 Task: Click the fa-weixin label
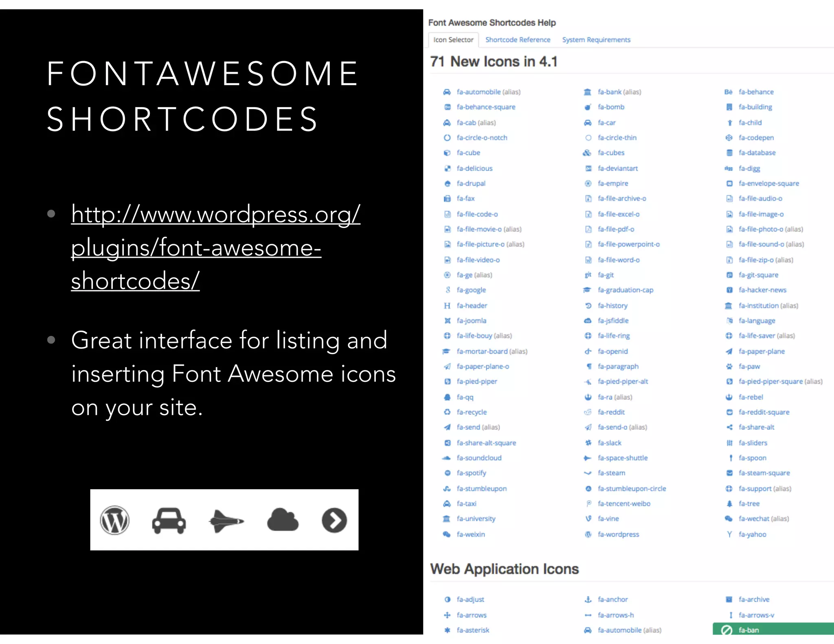coord(470,534)
